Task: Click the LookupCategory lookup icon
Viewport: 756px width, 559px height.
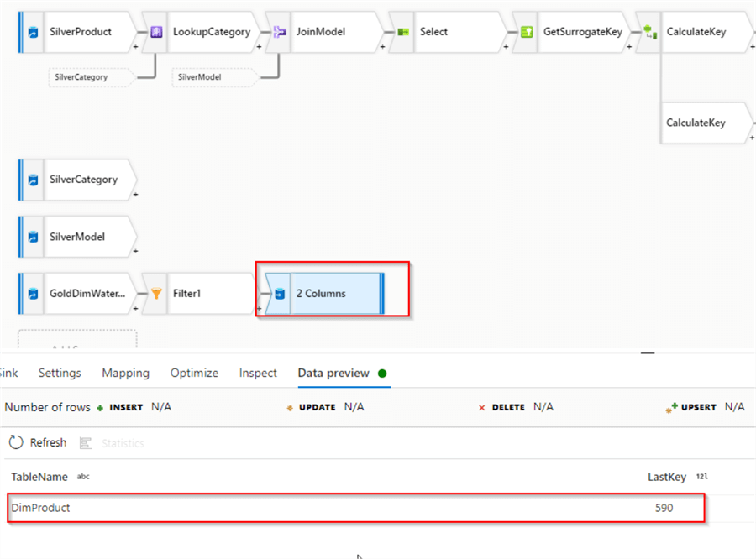Action: click(x=156, y=32)
